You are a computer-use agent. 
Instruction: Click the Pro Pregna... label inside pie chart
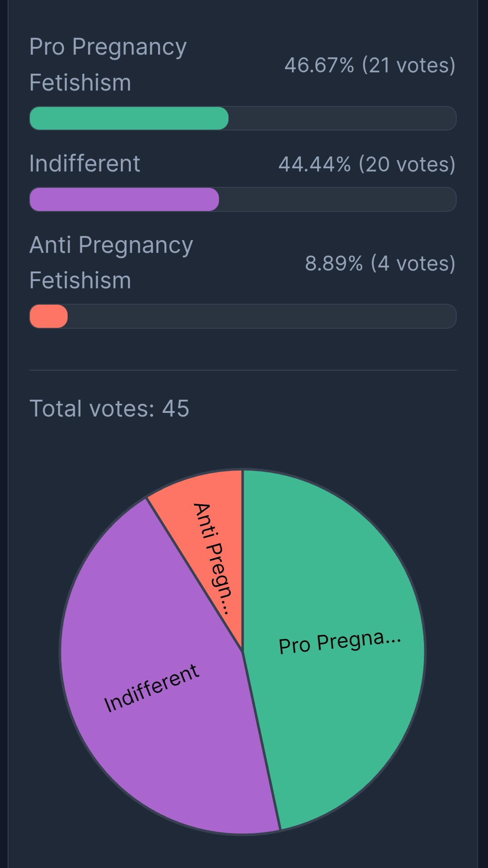point(340,642)
